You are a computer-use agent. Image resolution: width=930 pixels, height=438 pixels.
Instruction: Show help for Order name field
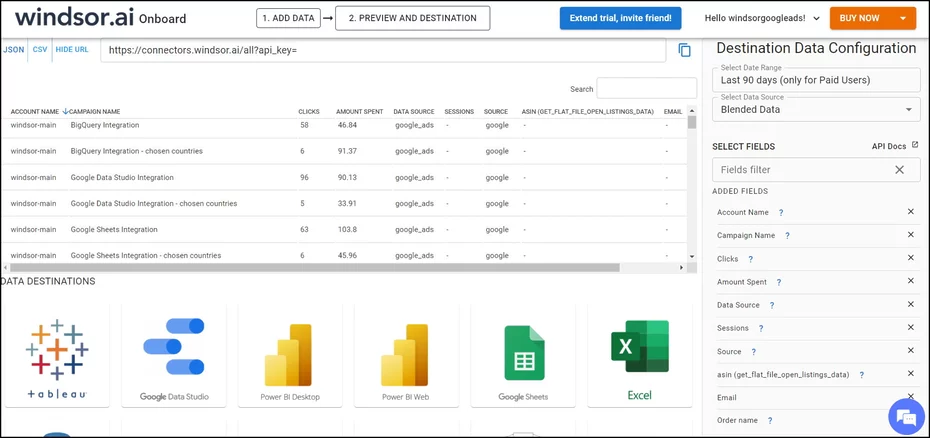click(x=770, y=421)
